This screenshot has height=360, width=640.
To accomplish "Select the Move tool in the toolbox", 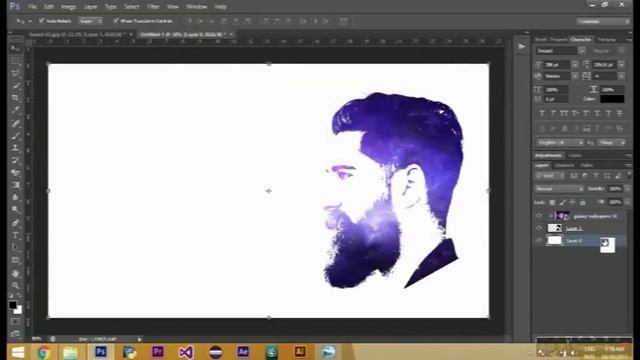I will click(x=16, y=49).
